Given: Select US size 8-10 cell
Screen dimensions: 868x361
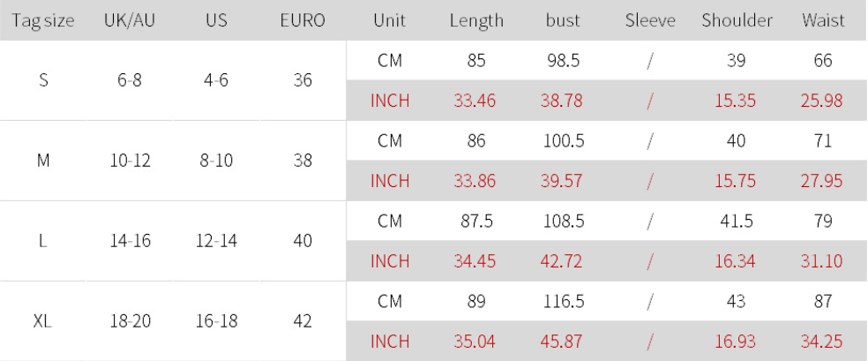Looking at the screenshot, I should (216, 161).
